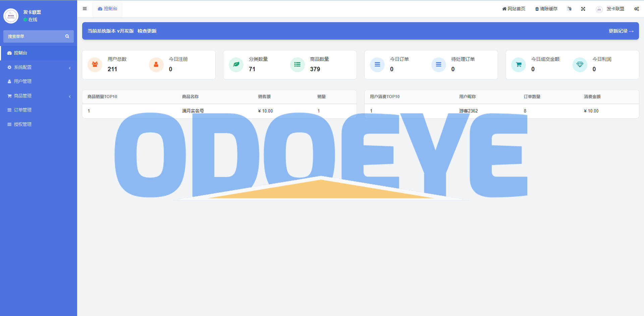Click the 销售额 column header
Viewport: 644px width, 316px height.
tap(264, 97)
